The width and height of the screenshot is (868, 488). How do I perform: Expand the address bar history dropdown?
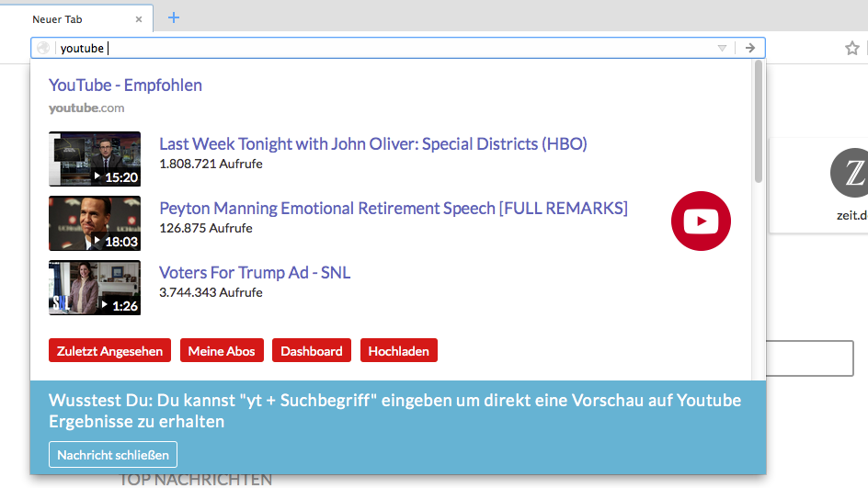(722, 48)
